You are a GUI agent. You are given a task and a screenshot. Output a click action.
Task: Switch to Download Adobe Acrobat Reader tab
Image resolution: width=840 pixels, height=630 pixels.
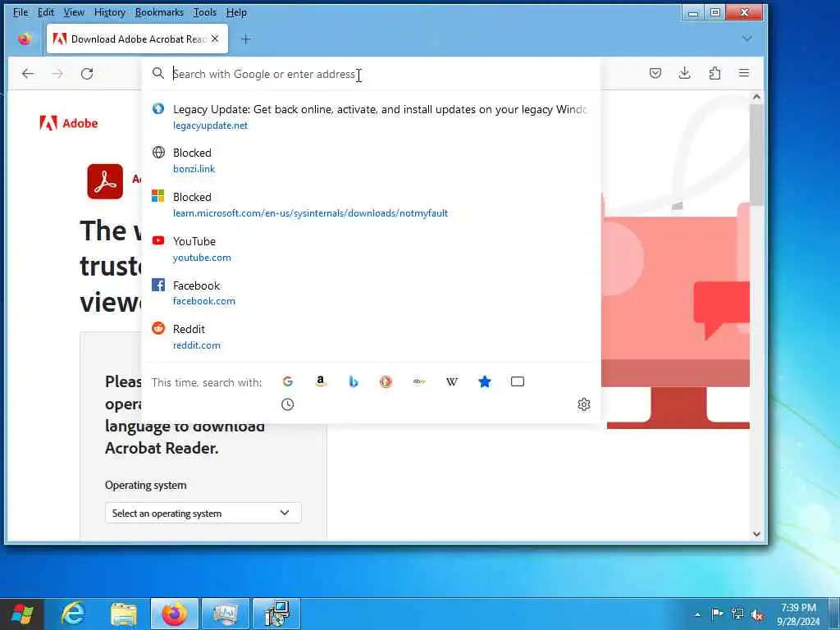137,39
